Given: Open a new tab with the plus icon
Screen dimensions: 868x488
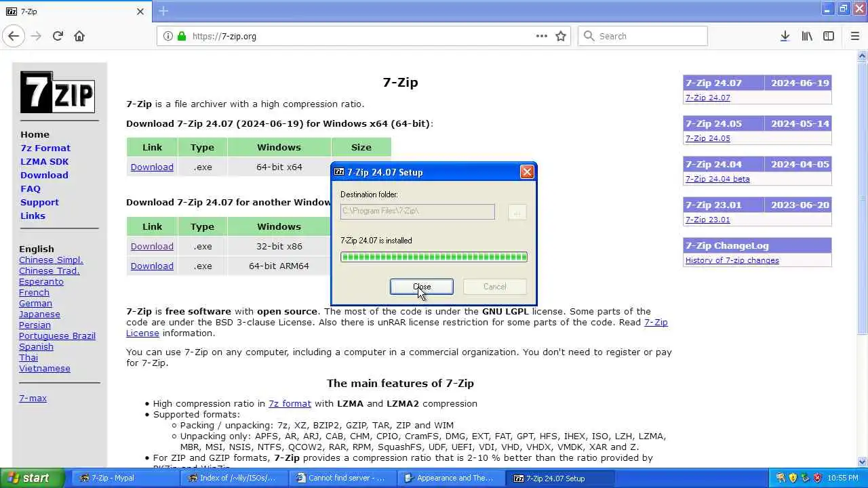Looking at the screenshot, I should 163,11.
